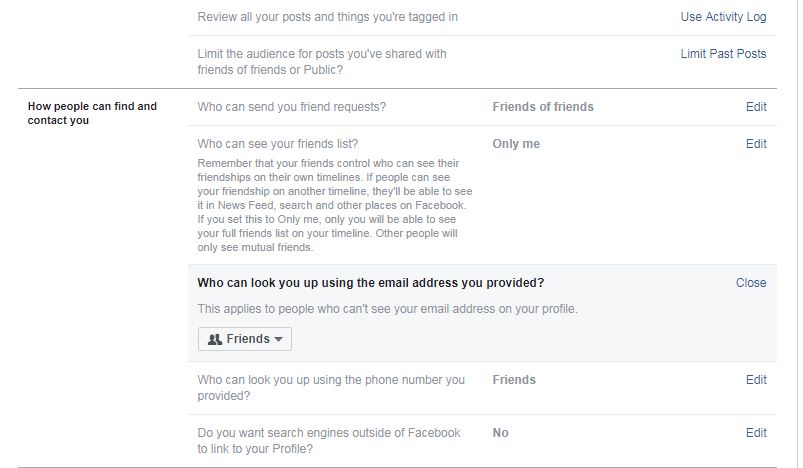This screenshot has height=468, width=803.
Task: Expand the phone number lookup question row
Action: (482, 388)
